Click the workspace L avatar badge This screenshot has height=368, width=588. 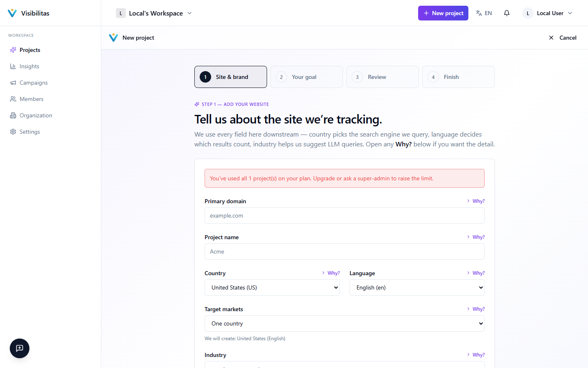[x=121, y=13]
